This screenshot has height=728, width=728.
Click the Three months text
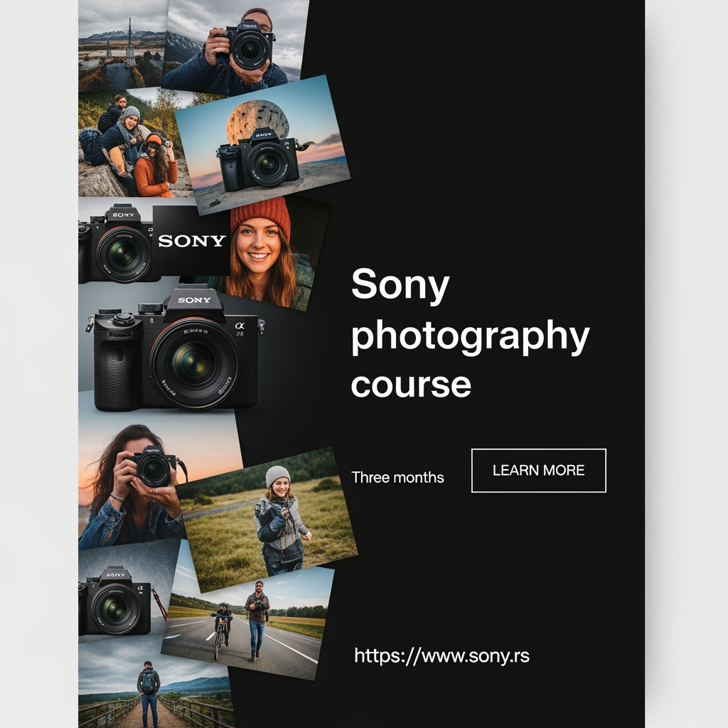tap(397, 477)
